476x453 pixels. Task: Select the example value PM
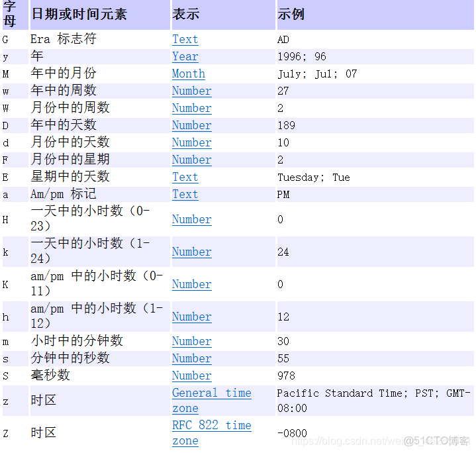283,194
